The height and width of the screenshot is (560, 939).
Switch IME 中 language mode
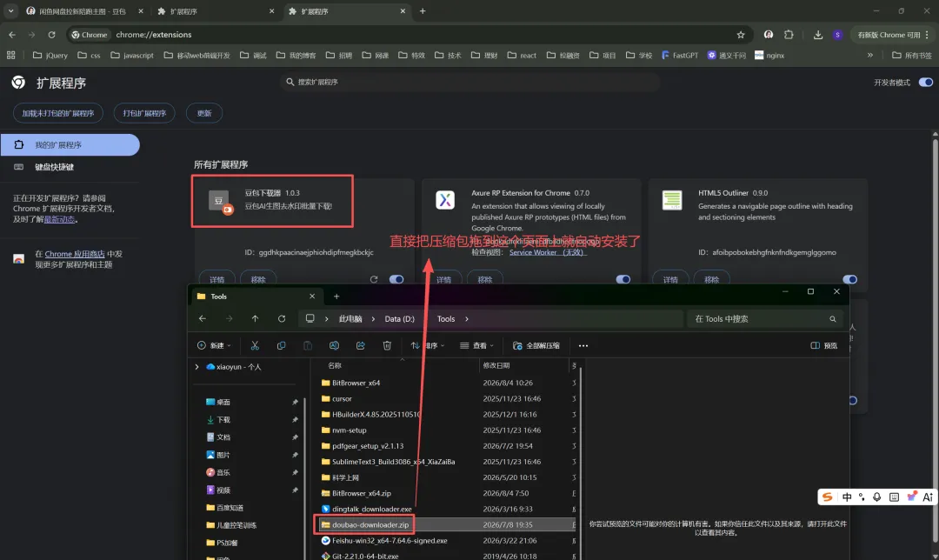(x=847, y=497)
